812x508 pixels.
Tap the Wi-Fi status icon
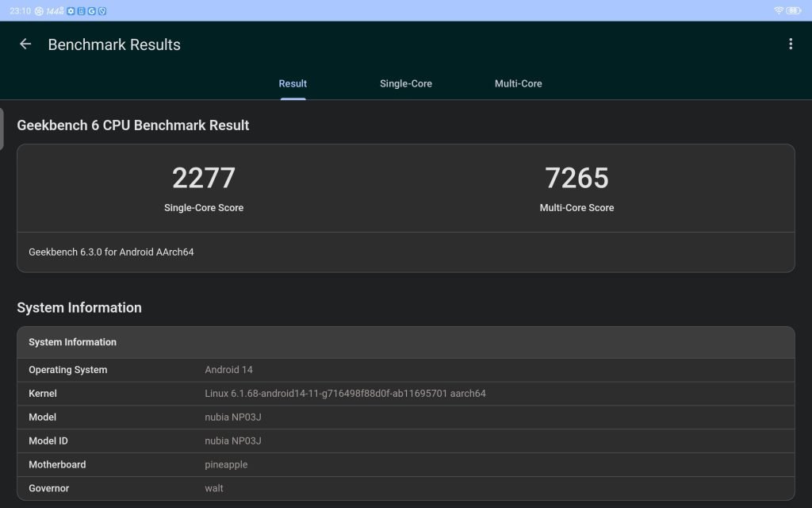pyautogui.click(x=779, y=10)
